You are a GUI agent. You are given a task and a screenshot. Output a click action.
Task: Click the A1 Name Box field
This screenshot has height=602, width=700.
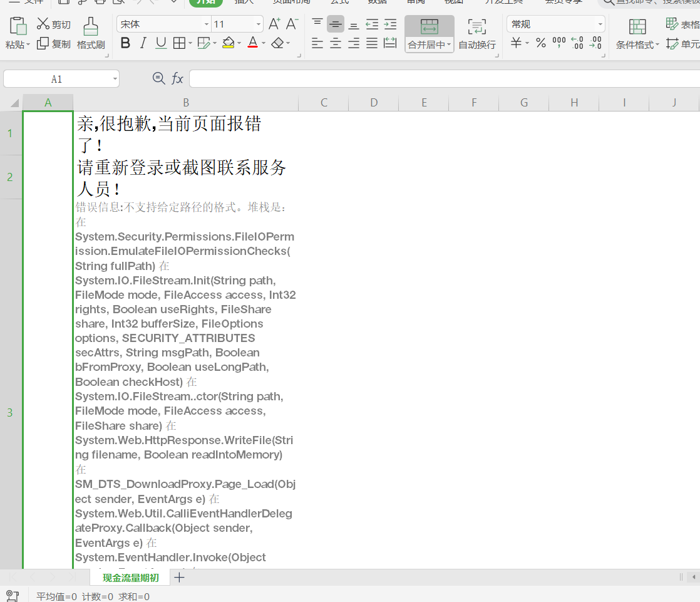(x=56, y=79)
